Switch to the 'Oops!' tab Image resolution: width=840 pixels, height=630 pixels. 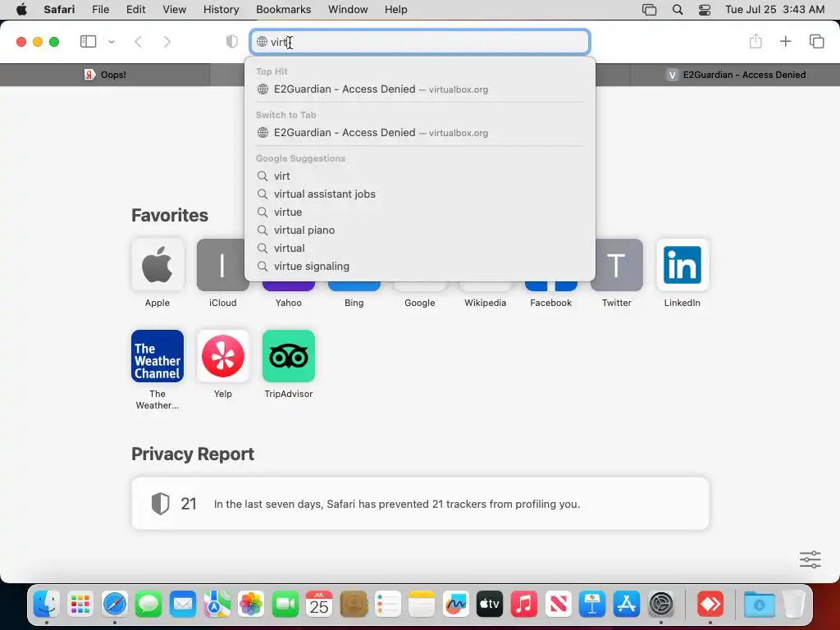[x=105, y=75]
